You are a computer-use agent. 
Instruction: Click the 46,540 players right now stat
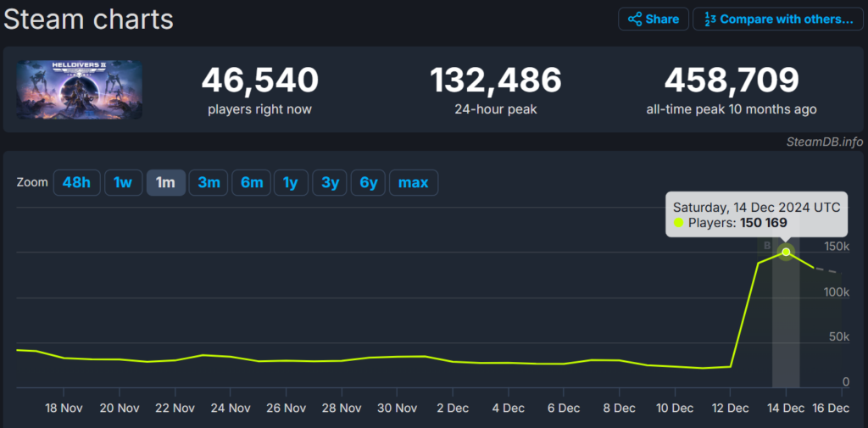click(259, 81)
